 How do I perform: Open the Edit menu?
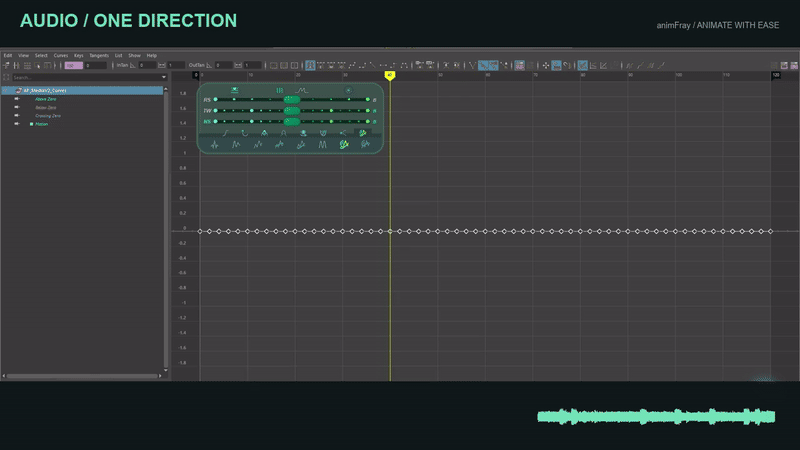point(8,56)
